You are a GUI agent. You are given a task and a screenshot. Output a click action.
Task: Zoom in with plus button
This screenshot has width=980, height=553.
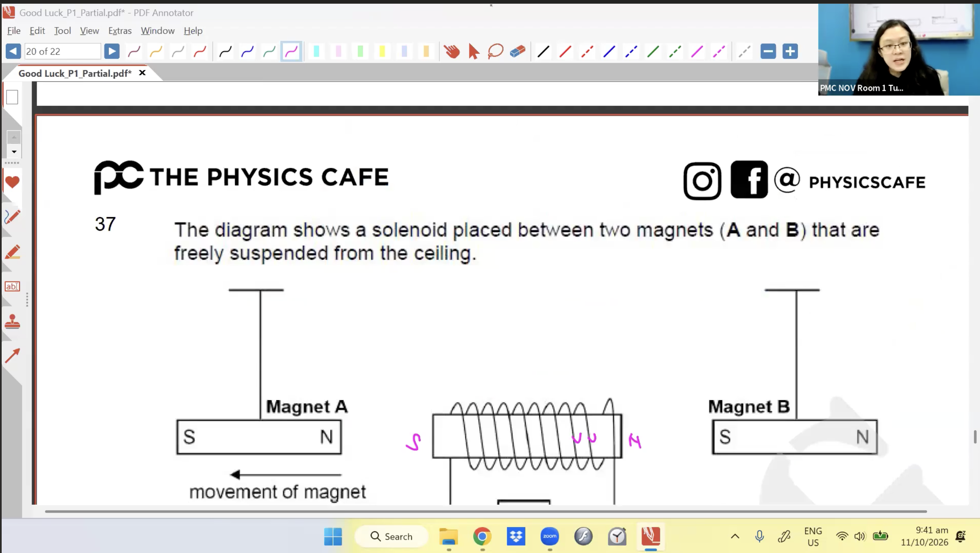click(790, 51)
